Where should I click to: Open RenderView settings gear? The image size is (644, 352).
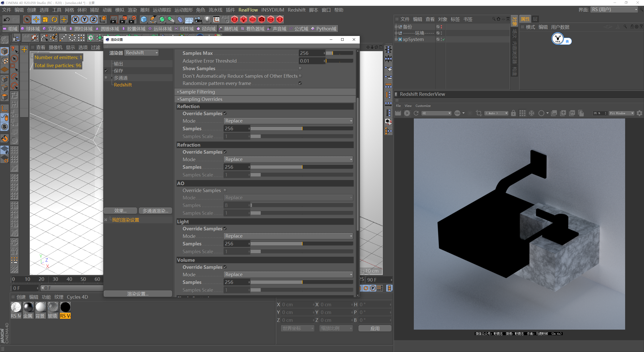639,113
